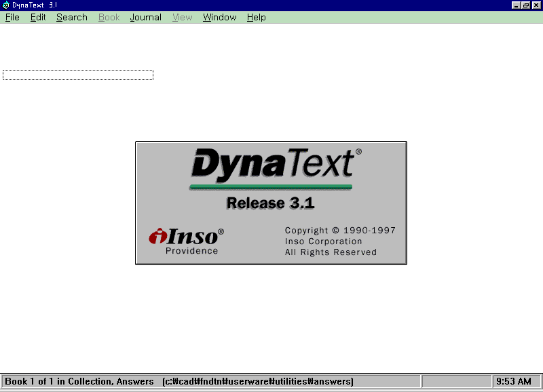
Task: Open the File menu
Action: [x=12, y=18]
